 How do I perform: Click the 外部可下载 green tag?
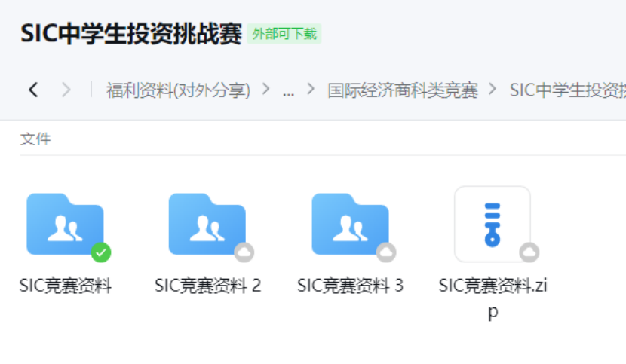coord(284,33)
